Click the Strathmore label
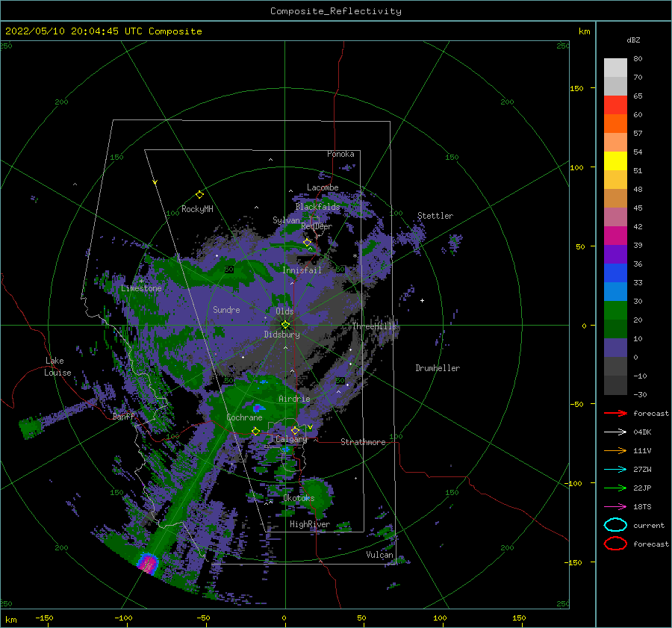Viewport: 672px width, 628px height. pyautogui.click(x=363, y=442)
